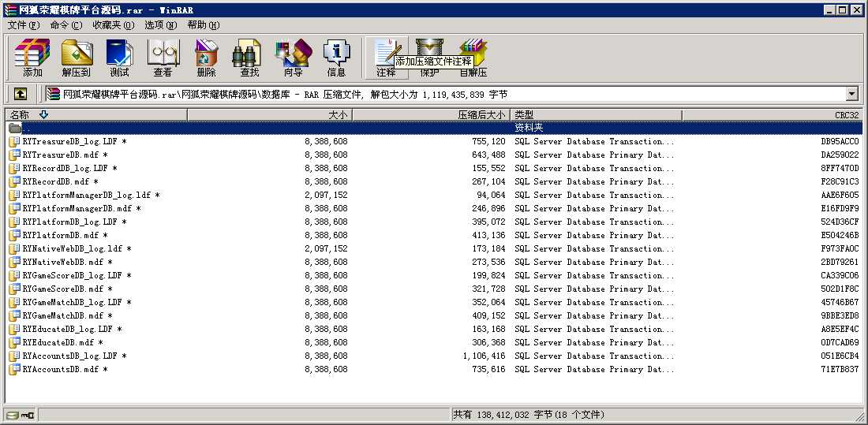Click file icon of RYRecordDB.mdf
Viewport: 868px width, 425px height.
tap(15, 181)
